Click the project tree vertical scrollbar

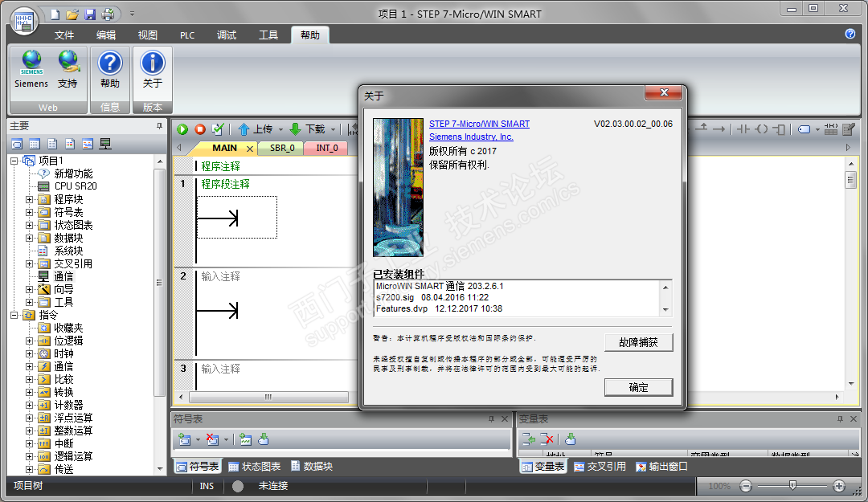pos(159,282)
